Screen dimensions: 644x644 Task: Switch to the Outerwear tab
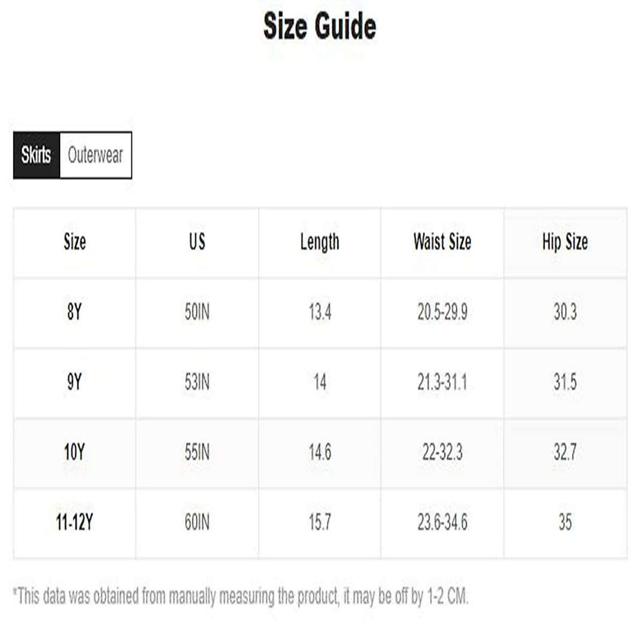tap(95, 155)
